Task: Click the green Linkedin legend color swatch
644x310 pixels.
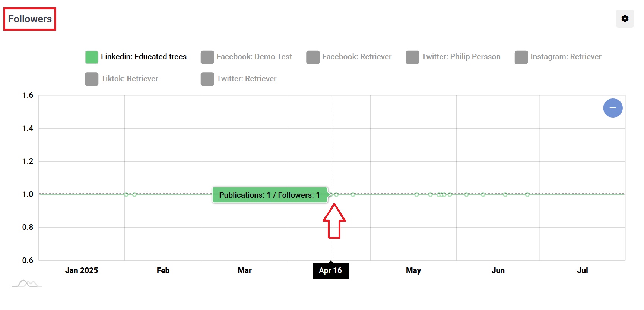Action: click(92, 57)
